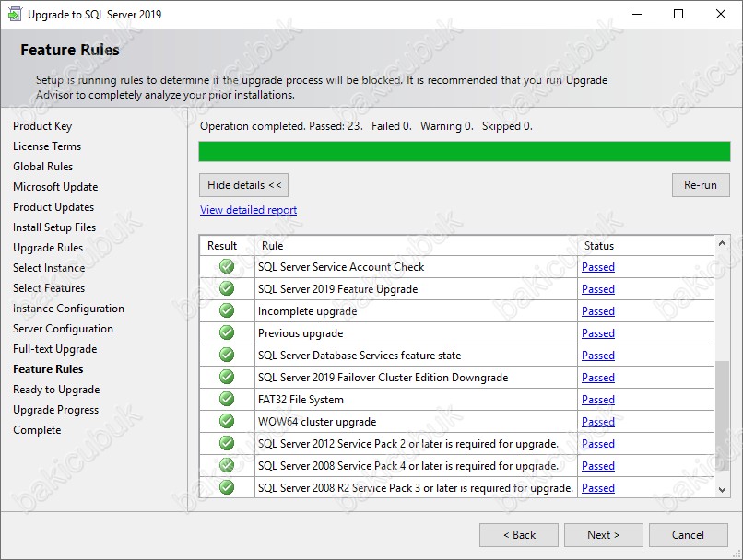Screen dimensions: 743x560
Task: Select the Product Updates step
Action: (x=53, y=207)
